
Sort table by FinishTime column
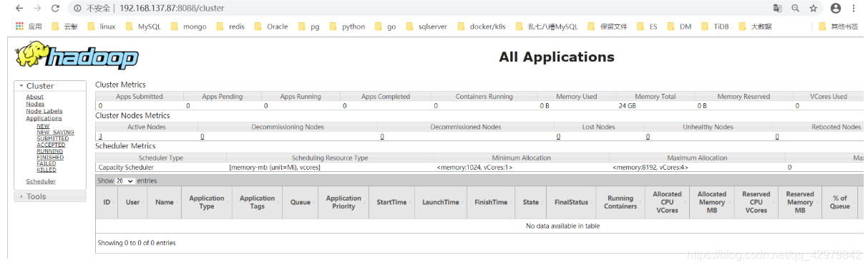(490, 202)
